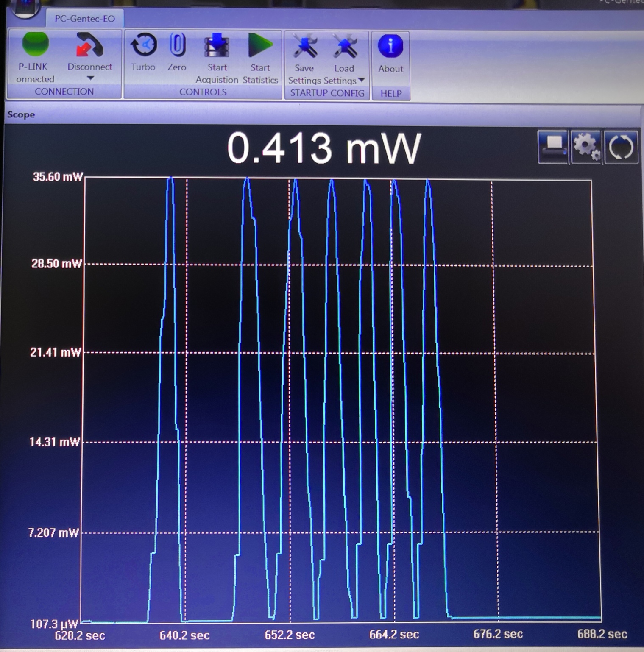Click the Disconnect phone icon
Screen dimensions: 644x652
(x=89, y=45)
